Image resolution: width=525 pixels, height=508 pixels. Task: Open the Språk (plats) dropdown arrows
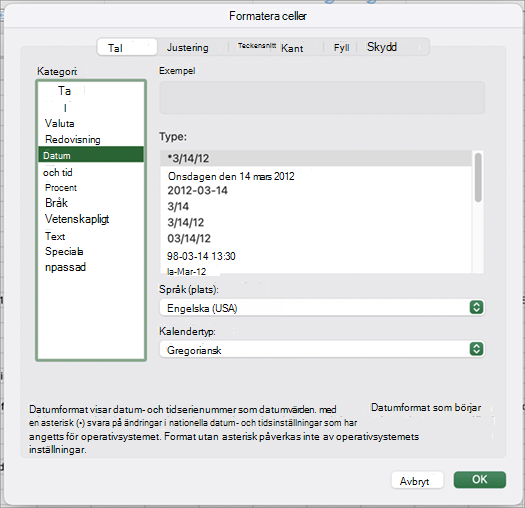(x=476, y=307)
